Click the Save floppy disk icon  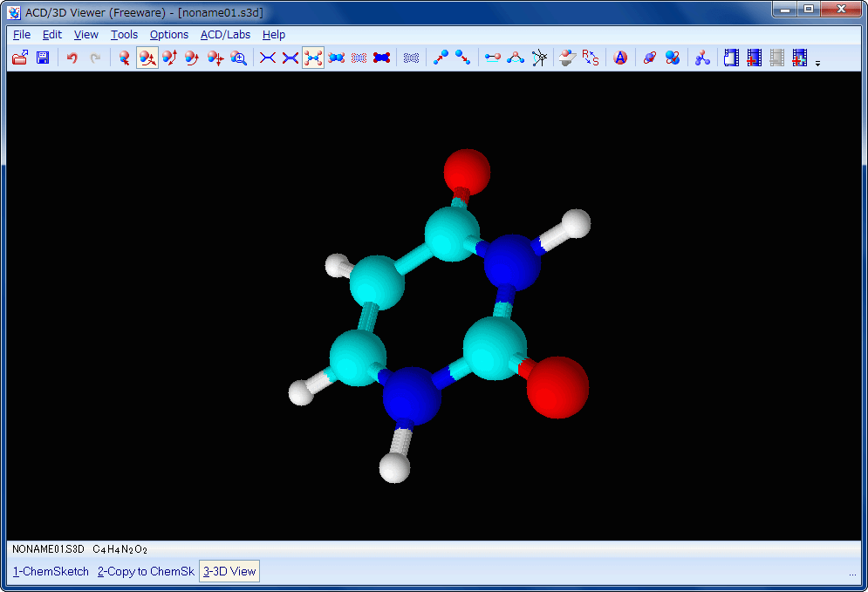point(43,58)
